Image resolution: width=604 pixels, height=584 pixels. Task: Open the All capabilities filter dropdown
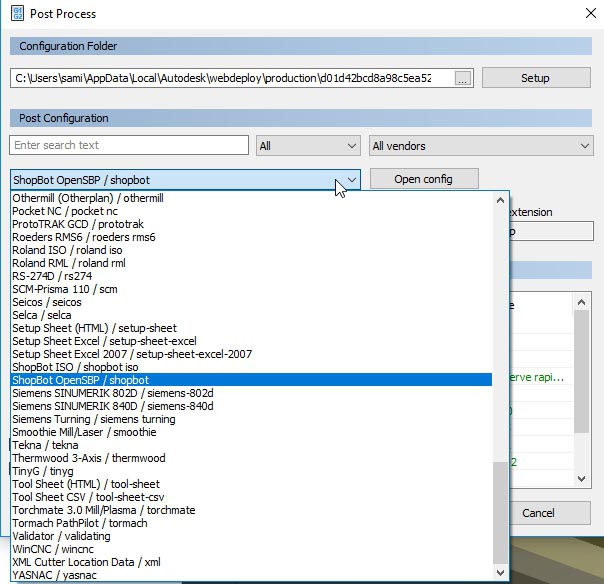click(308, 146)
